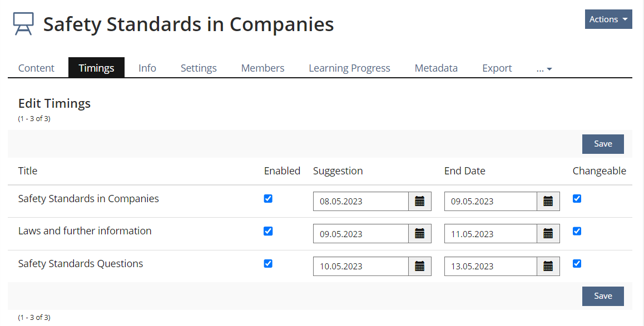Open calendar for Safety Standards in Companies end date
This screenshot has width=644, height=326.
(x=548, y=201)
